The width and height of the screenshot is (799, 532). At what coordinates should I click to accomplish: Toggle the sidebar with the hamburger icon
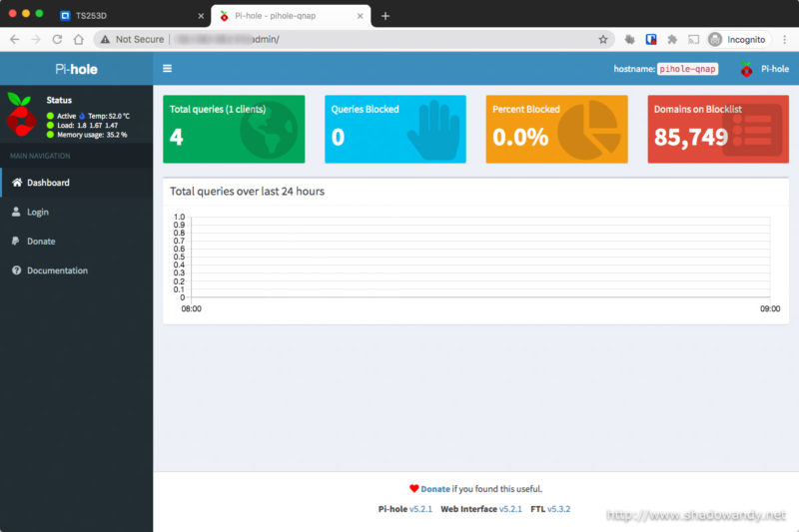167,69
